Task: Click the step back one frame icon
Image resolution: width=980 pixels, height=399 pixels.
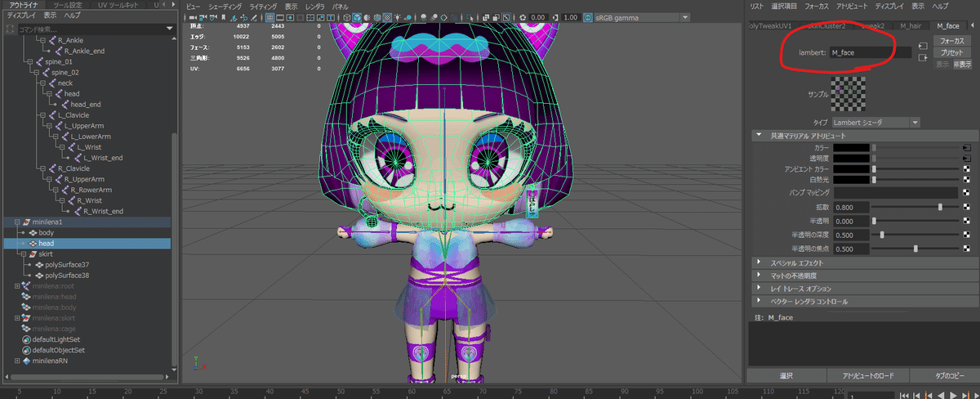Action: [916, 395]
